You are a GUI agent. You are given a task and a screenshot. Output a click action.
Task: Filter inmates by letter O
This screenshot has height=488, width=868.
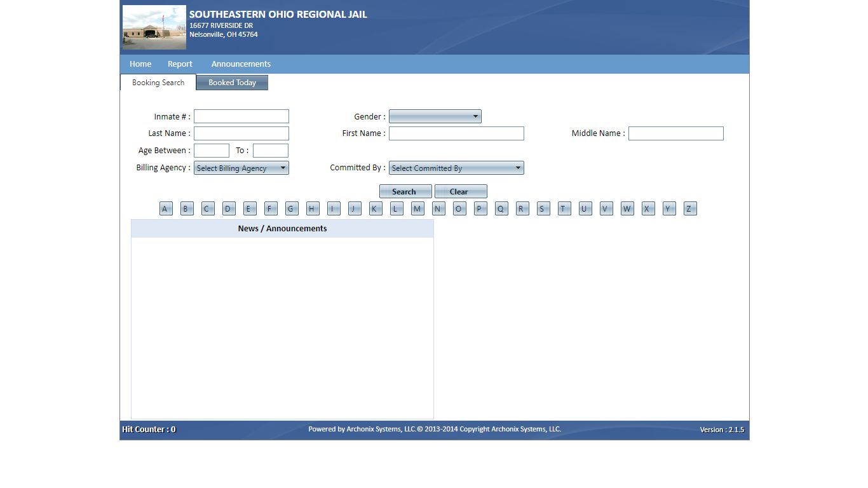(459, 208)
